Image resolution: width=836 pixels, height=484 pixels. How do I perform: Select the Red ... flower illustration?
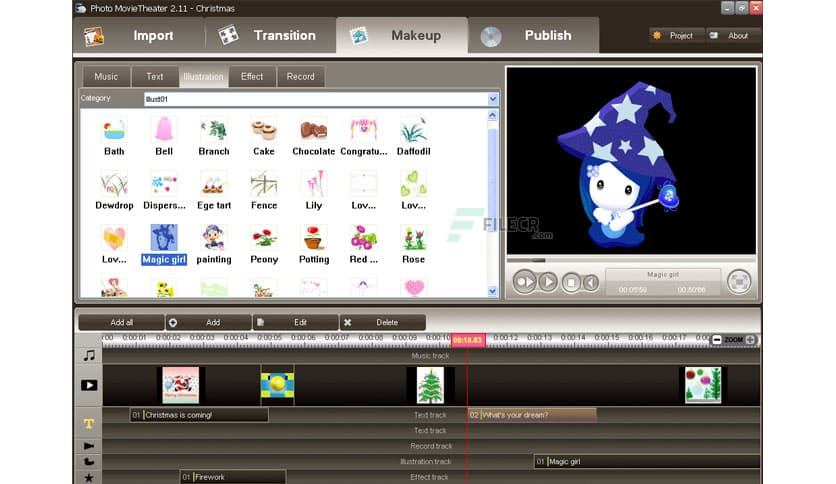coord(364,238)
